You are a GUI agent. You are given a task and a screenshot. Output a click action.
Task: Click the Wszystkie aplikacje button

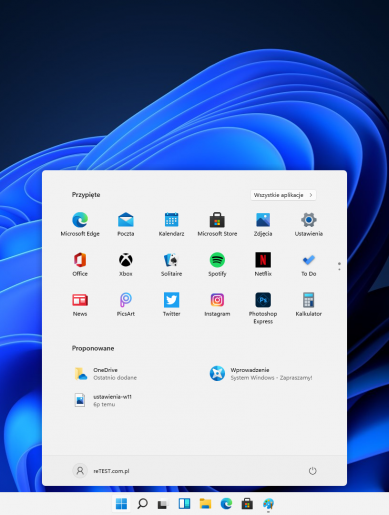point(283,195)
